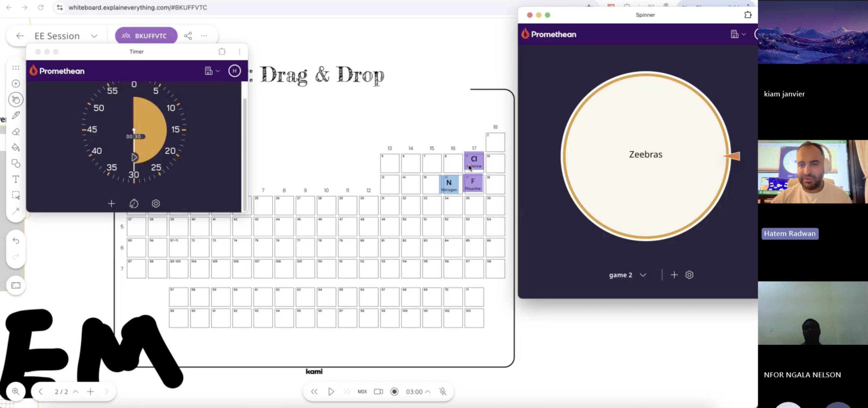Click the BKUFFVTC session code button
Image resolution: width=868 pixels, height=408 pixels.
pos(146,36)
